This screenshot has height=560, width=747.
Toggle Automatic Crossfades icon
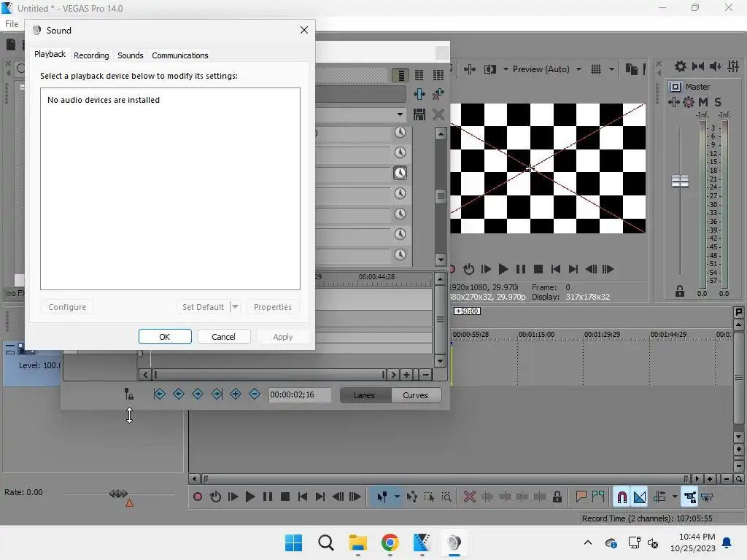[640, 497]
